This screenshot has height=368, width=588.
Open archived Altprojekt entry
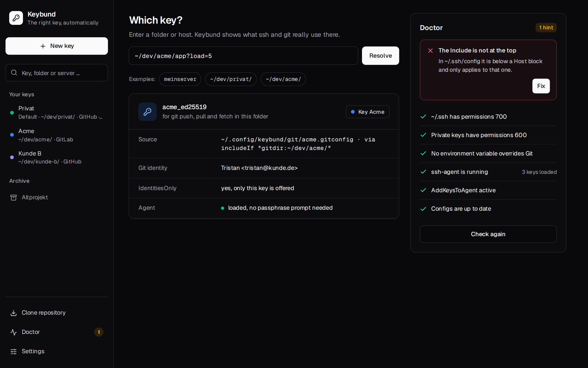click(57, 197)
